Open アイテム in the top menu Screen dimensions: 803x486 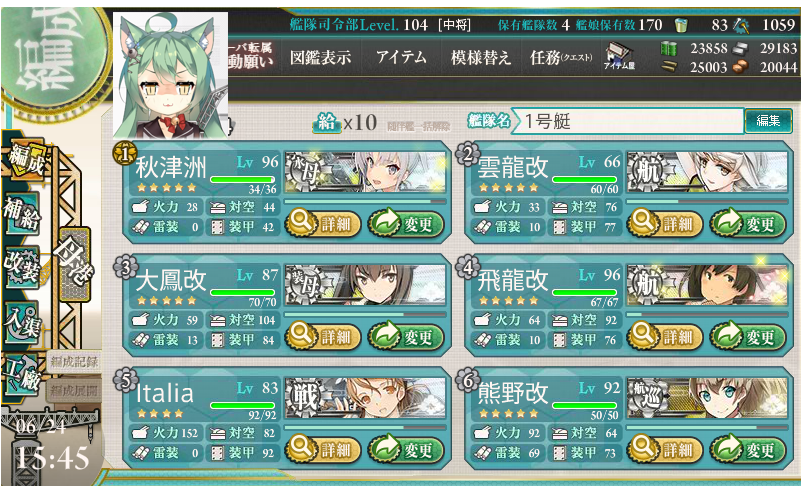coord(401,57)
